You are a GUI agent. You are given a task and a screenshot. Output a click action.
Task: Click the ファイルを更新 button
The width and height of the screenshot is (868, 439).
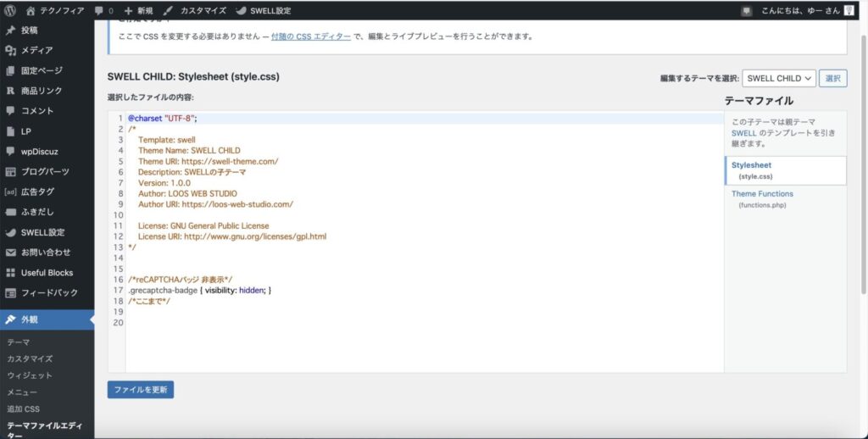coord(141,390)
